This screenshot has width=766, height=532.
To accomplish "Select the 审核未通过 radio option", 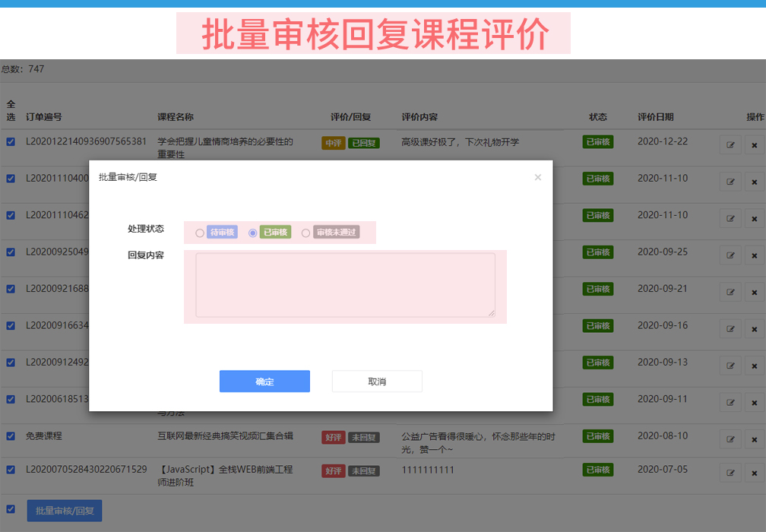I will click(x=305, y=233).
